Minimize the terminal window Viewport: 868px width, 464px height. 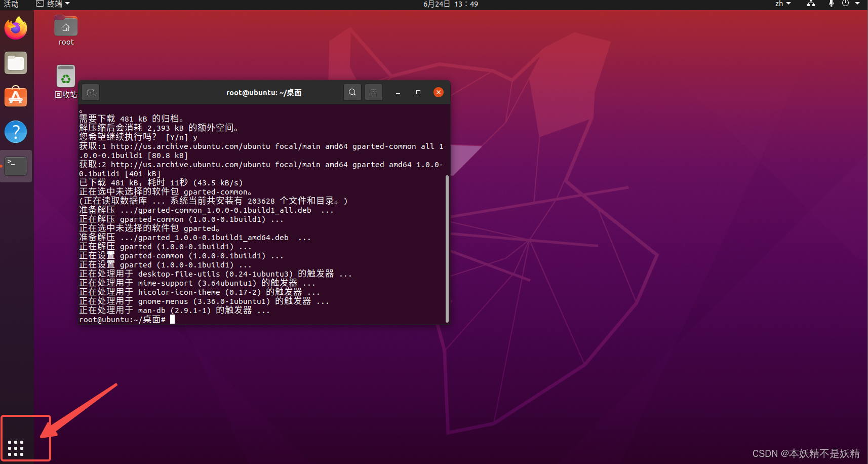point(398,92)
